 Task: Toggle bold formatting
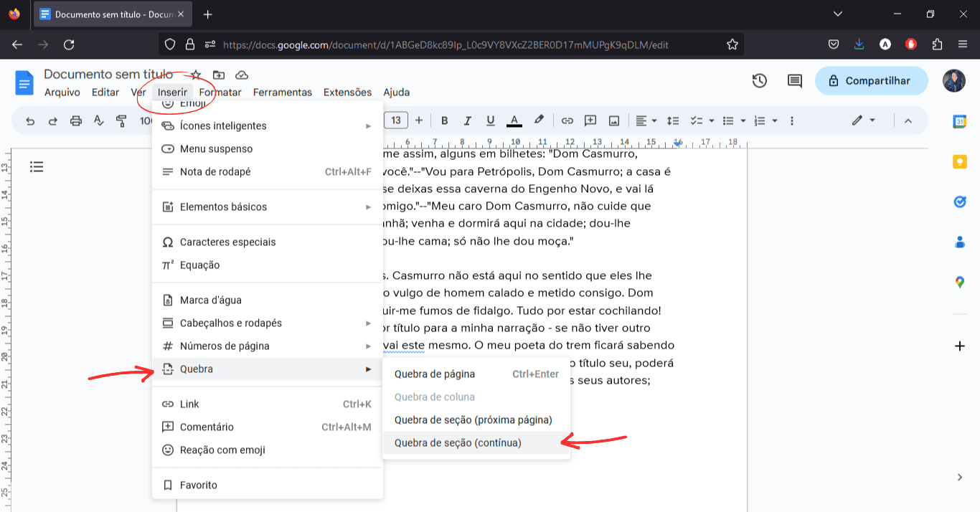click(444, 120)
